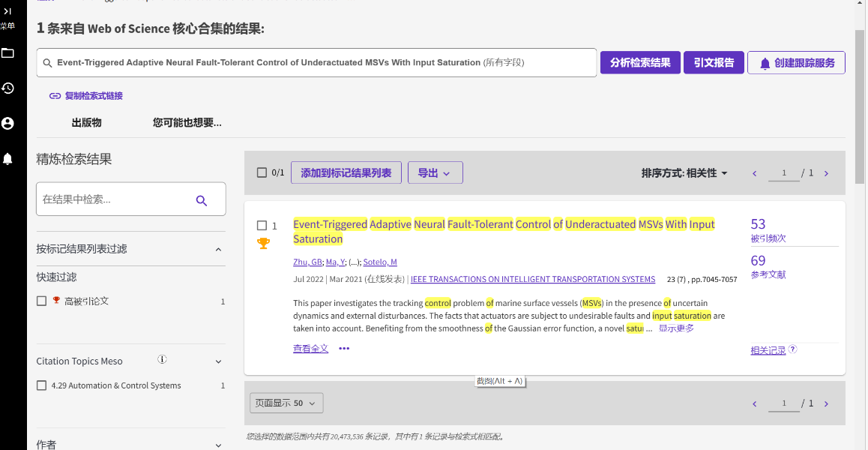Open the 导出 export dropdown
868x450 pixels.
click(435, 173)
